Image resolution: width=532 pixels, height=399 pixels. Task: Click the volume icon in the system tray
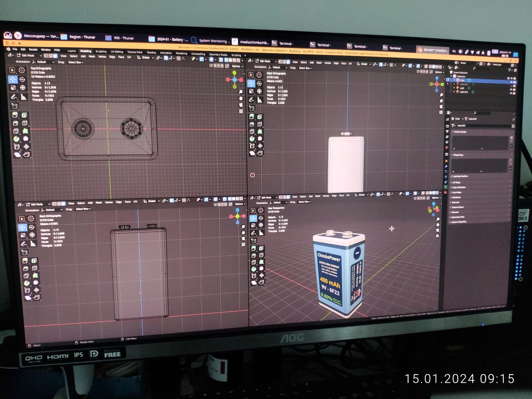(x=461, y=52)
